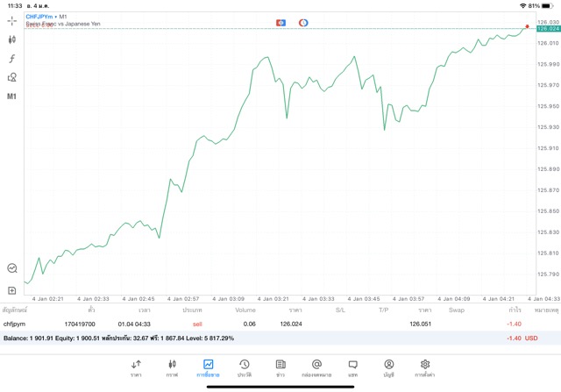Tap the volume value 0.06
Viewport: 561px width, 392px height.
[x=249, y=324]
